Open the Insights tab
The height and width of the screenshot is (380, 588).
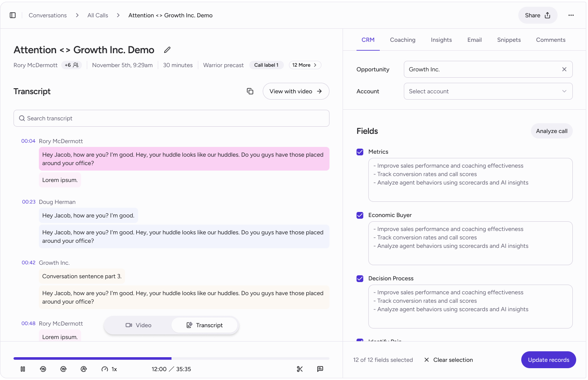click(x=441, y=40)
